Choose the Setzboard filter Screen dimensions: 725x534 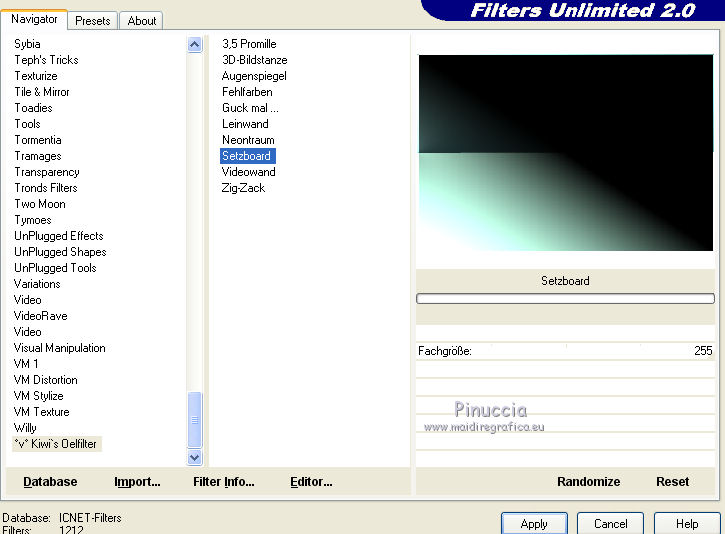pyautogui.click(x=247, y=156)
